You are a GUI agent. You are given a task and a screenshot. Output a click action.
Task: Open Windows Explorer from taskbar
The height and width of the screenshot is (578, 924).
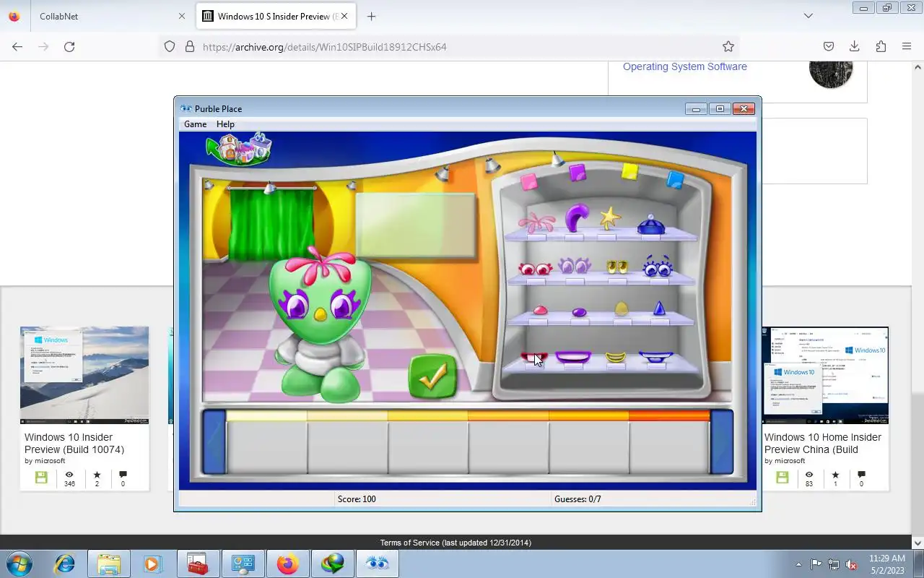[x=108, y=564]
